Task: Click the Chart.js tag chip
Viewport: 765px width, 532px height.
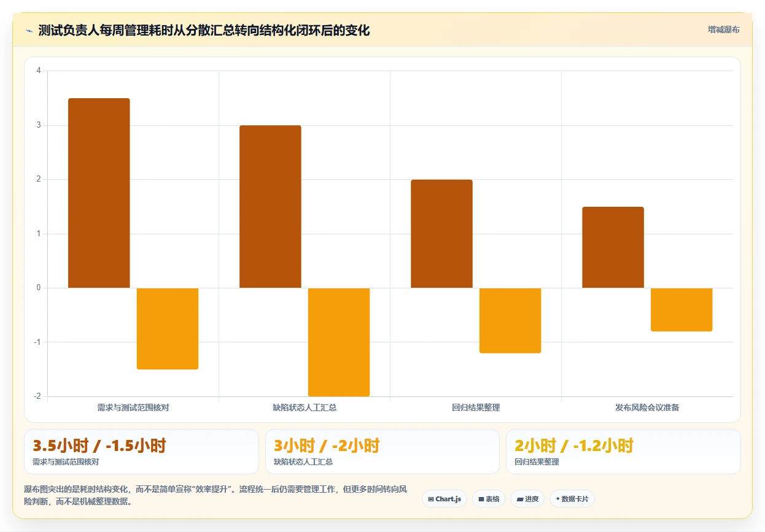Action: point(445,499)
